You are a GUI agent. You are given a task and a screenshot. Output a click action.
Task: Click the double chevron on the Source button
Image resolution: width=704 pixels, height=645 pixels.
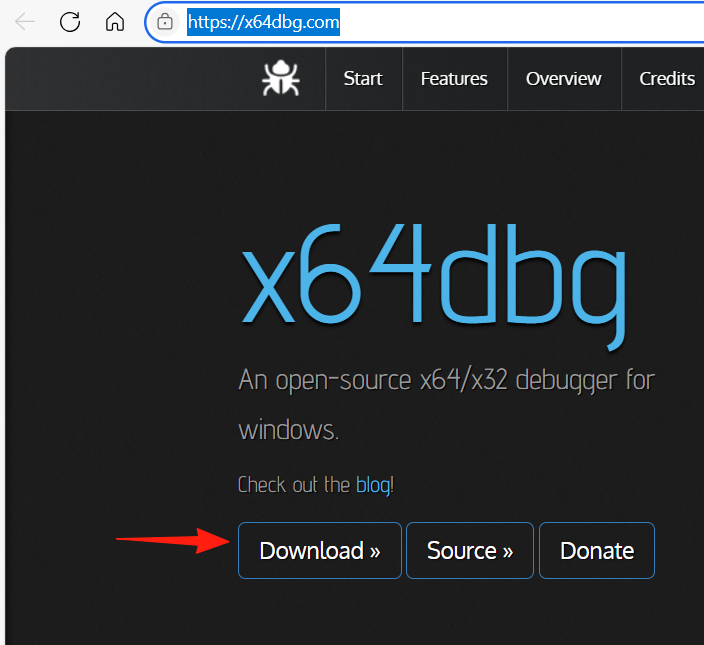[x=507, y=552]
